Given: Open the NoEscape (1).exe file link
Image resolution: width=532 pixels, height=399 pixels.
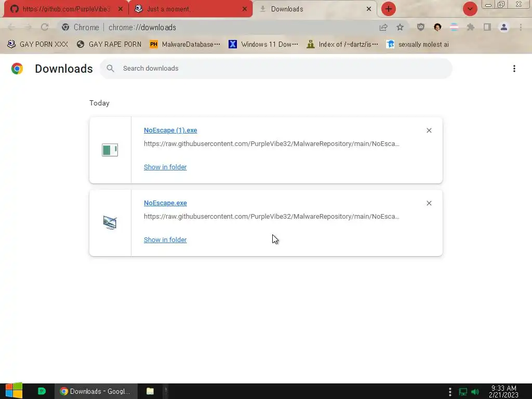Looking at the screenshot, I should coord(170,130).
